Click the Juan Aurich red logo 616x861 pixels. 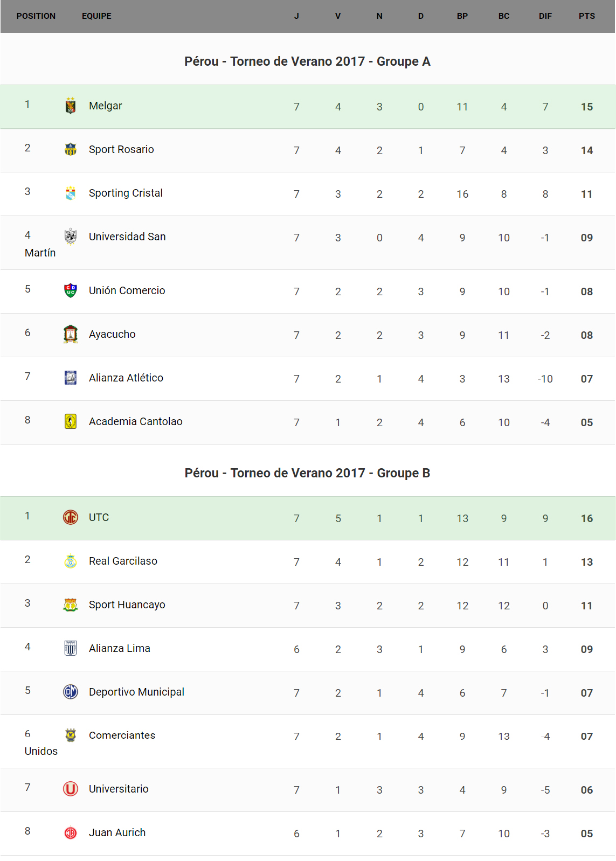coord(71,833)
